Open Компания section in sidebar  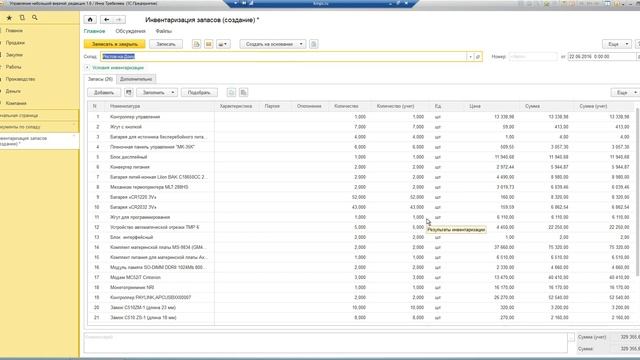click(16, 103)
